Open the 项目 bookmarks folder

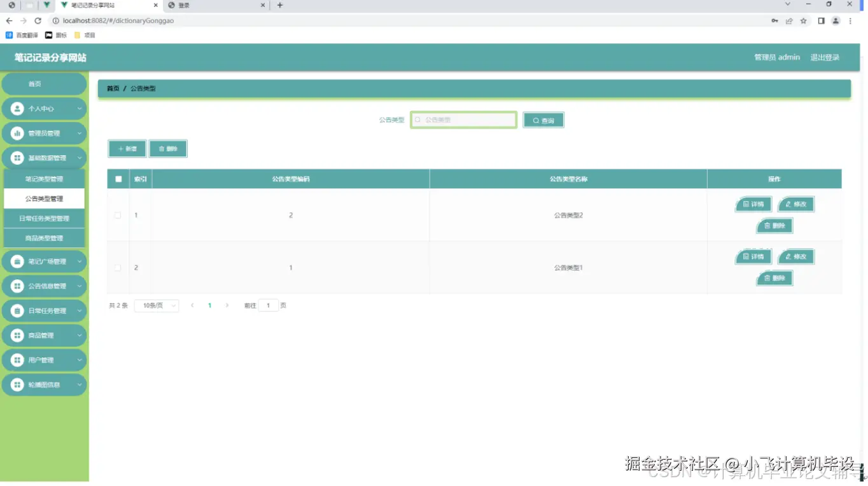tap(85, 35)
